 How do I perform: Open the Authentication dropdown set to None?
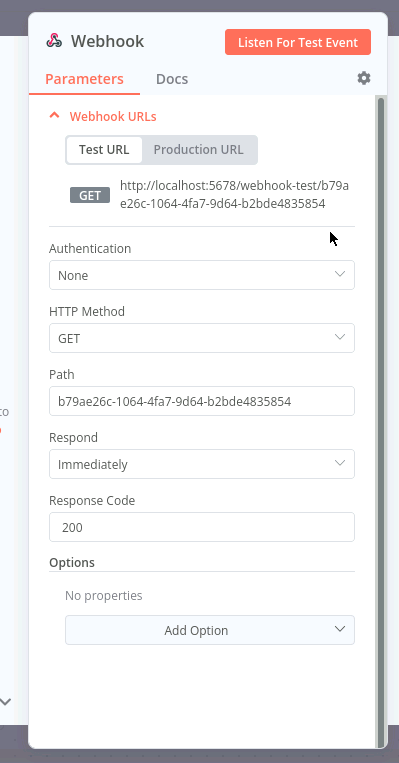(x=202, y=275)
